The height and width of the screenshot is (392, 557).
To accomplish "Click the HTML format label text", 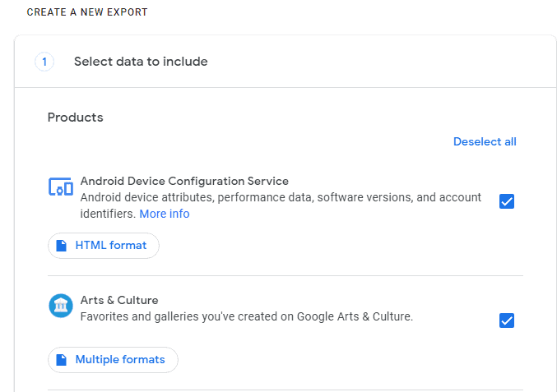I will click(111, 246).
